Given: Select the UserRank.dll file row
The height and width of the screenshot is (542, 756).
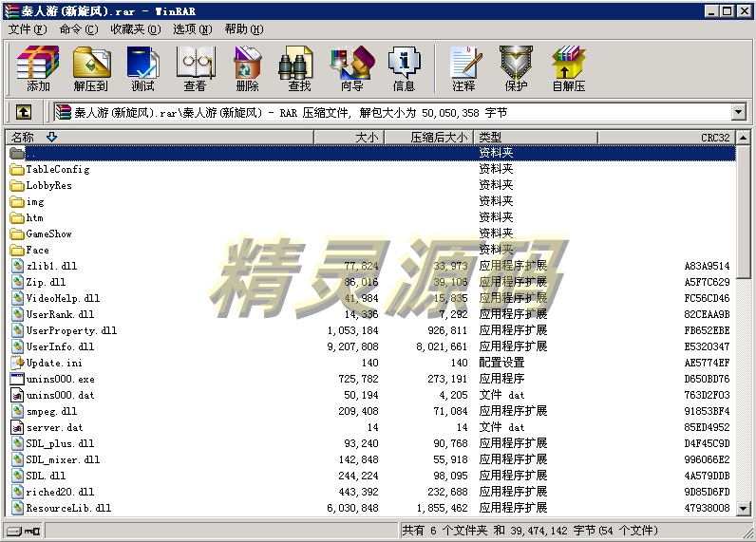Looking at the screenshot, I should (372, 314).
